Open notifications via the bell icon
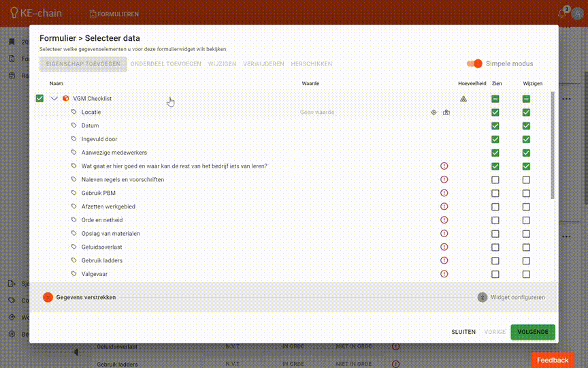 point(562,13)
